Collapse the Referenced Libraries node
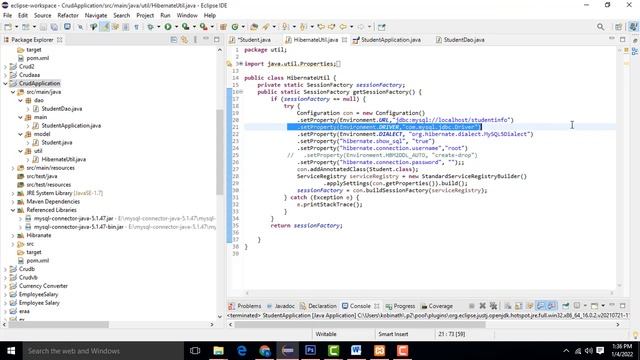The width and height of the screenshot is (640, 360). coord(13,210)
